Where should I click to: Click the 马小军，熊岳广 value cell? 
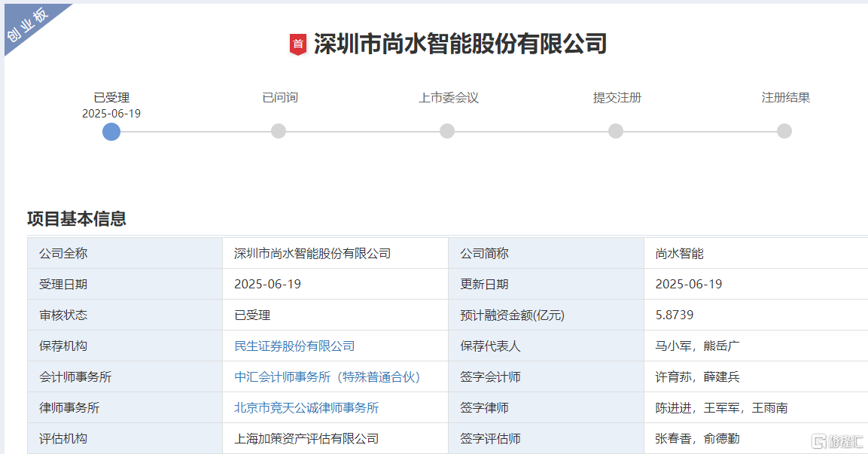click(756, 346)
